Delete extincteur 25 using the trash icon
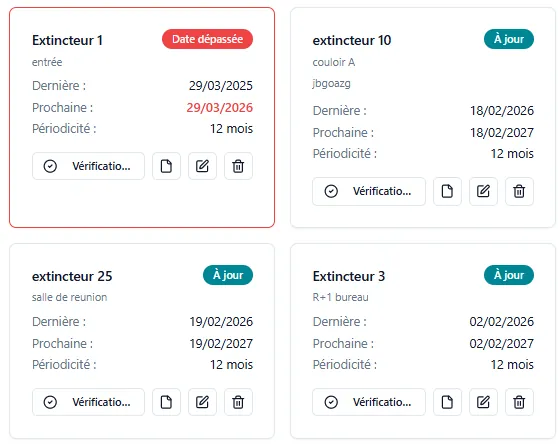Viewport: 558px width, 448px height. tap(238, 402)
